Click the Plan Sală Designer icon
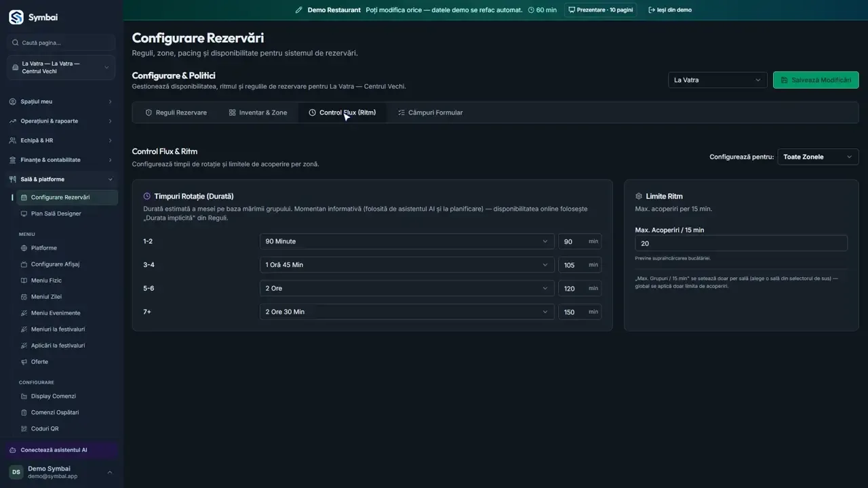 24,213
